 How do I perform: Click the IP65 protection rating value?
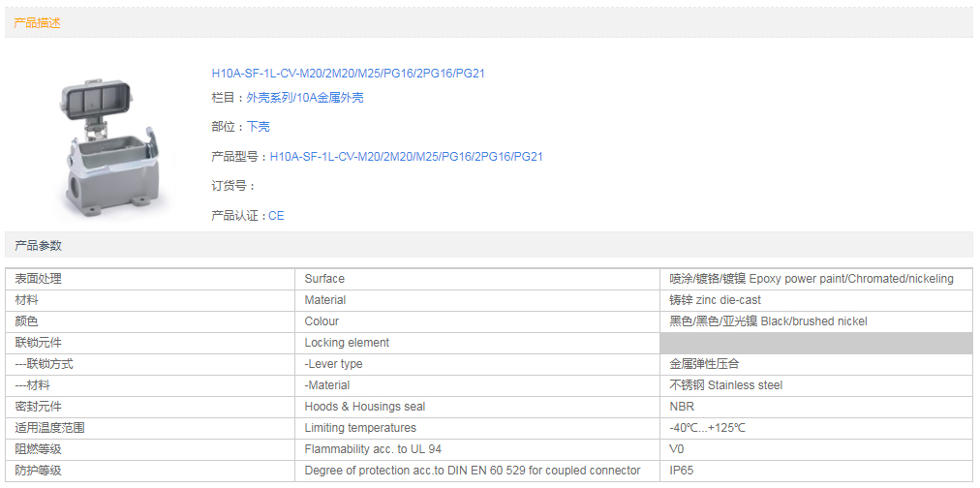coord(682,471)
